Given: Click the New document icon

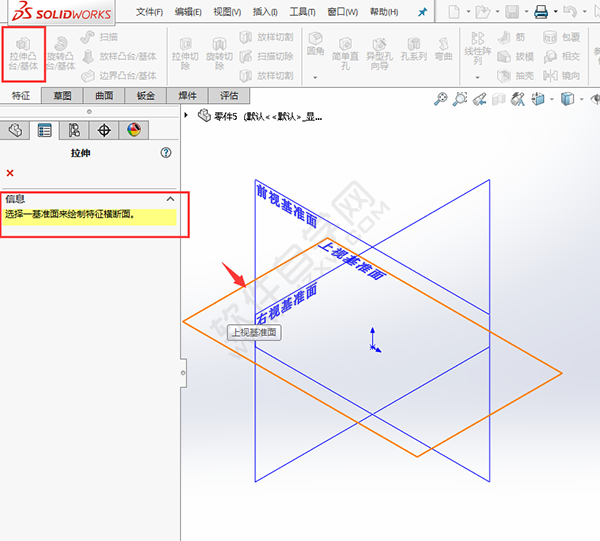Looking at the screenshot, I should [454, 12].
